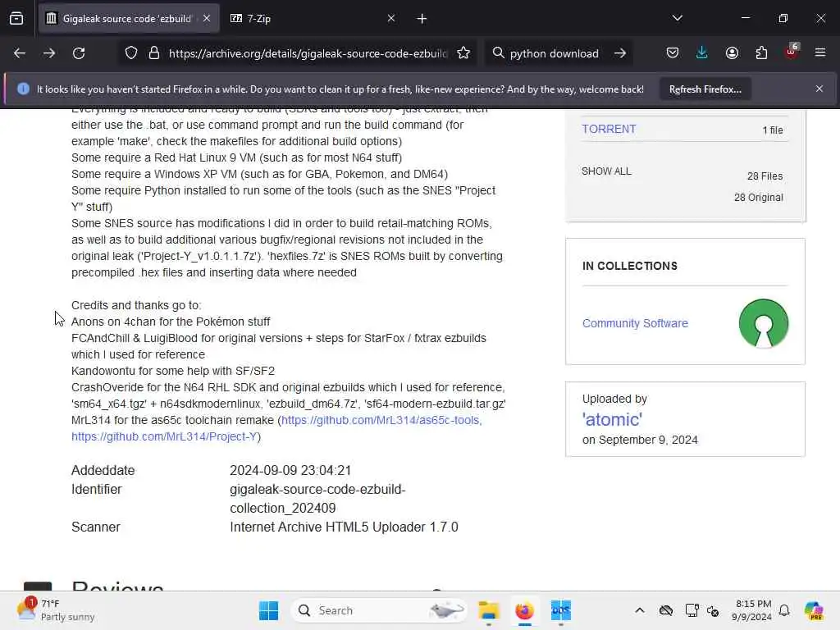Open the DOS app taskbar icon
This screenshot has height=630, width=840.
coord(561,610)
